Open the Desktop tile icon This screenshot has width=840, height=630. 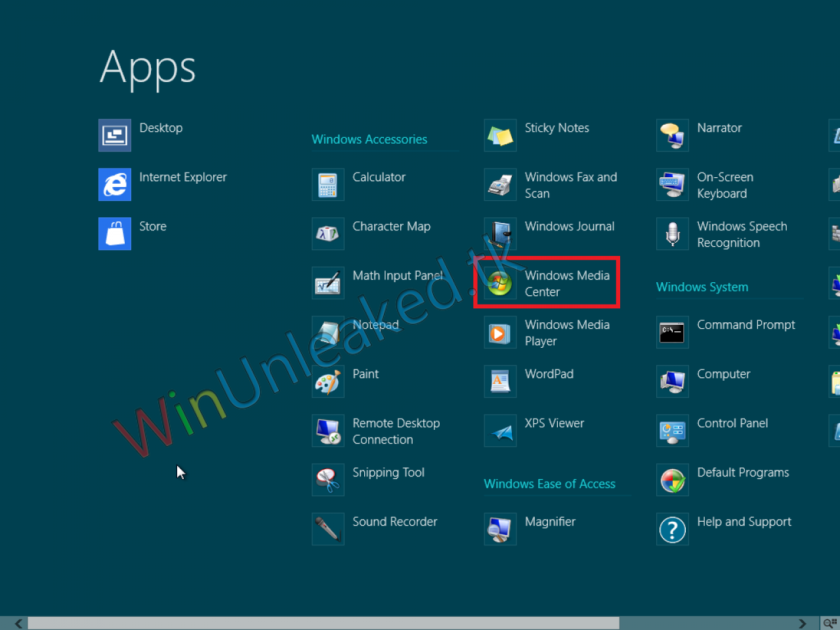pyautogui.click(x=115, y=135)
